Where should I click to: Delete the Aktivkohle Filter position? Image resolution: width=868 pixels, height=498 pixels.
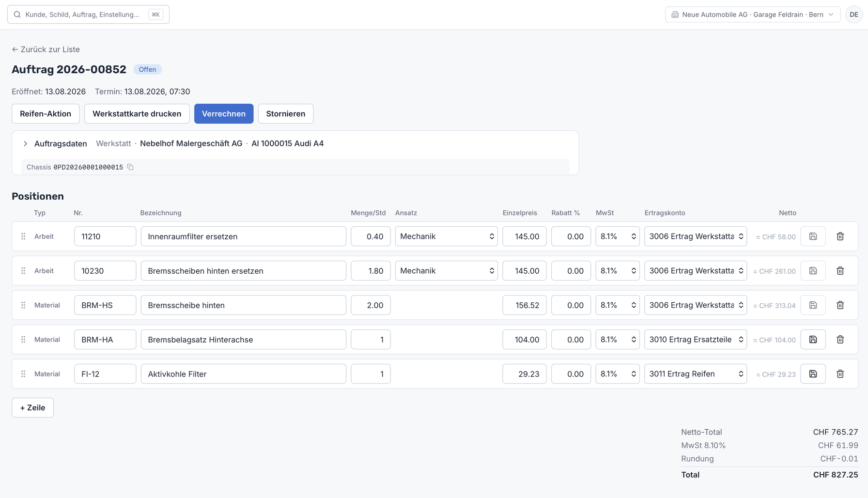pyautogui.click(x=840, y=374)
